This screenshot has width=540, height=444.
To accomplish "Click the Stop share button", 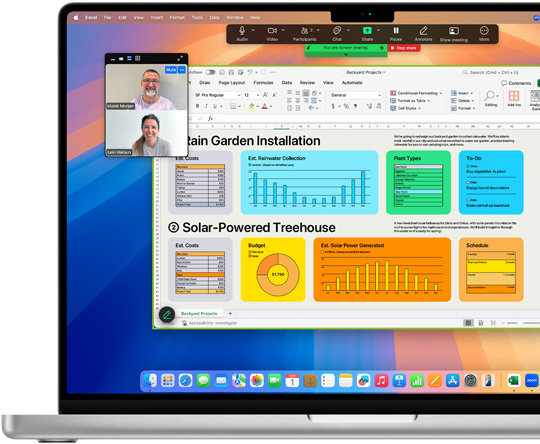I will 404,48.
